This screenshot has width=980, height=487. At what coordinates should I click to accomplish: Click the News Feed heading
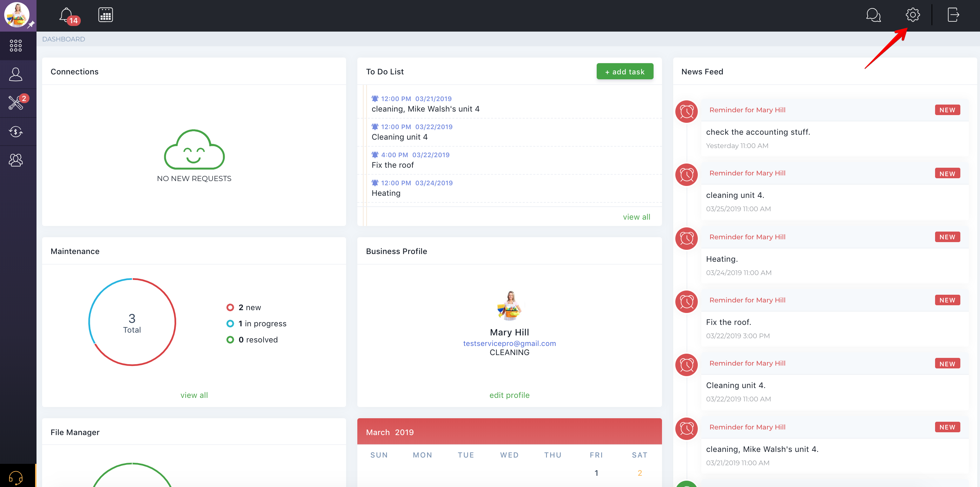tap(702, 72)
